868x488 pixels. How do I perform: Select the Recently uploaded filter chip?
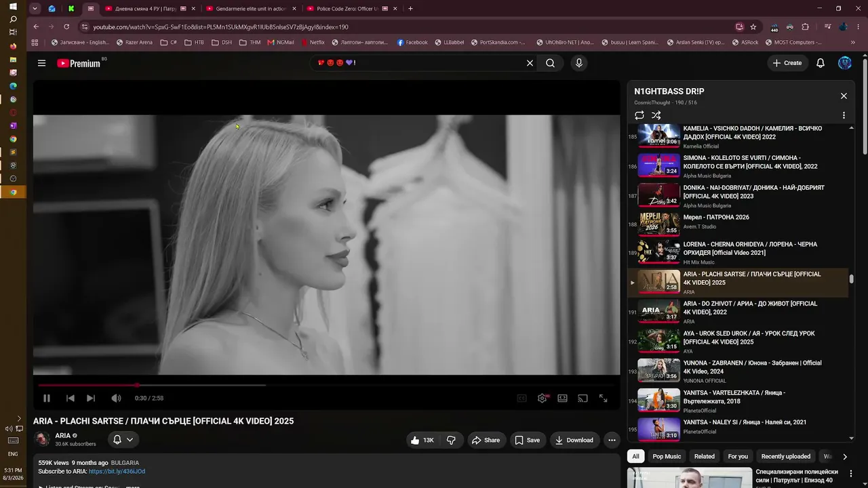pyautogui.click(x=786, y=457)
